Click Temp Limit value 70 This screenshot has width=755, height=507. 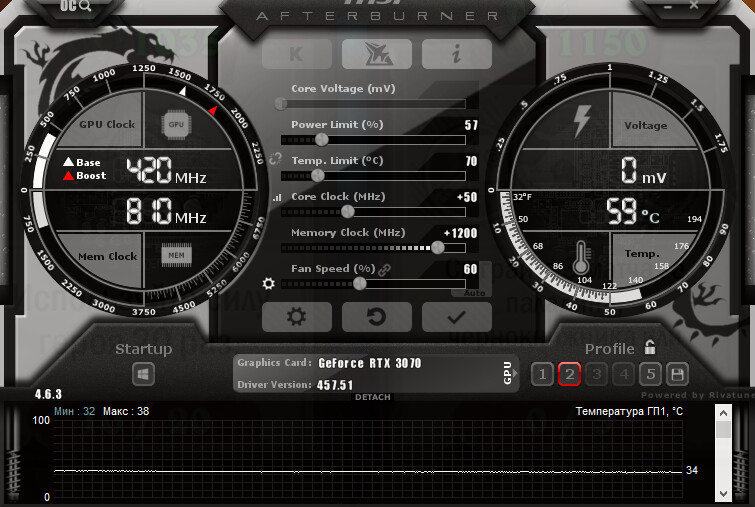point(471,161)
